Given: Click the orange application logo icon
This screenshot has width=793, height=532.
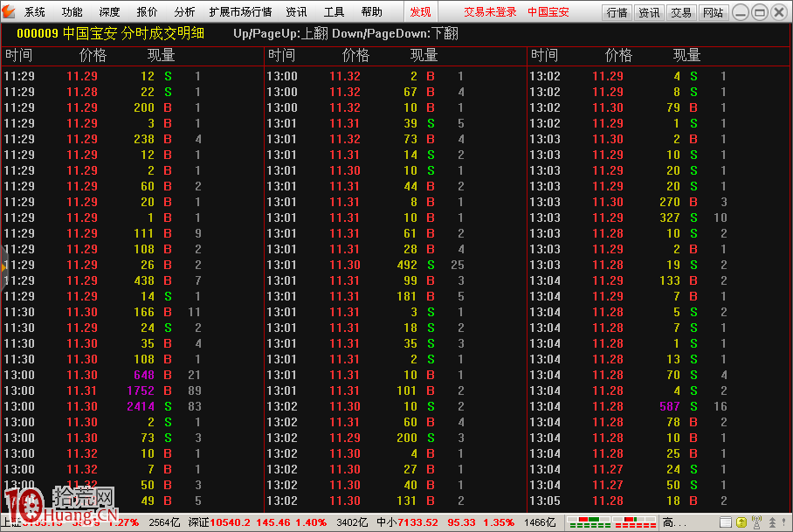Looking at the screenshot, I should click(9, 11).
